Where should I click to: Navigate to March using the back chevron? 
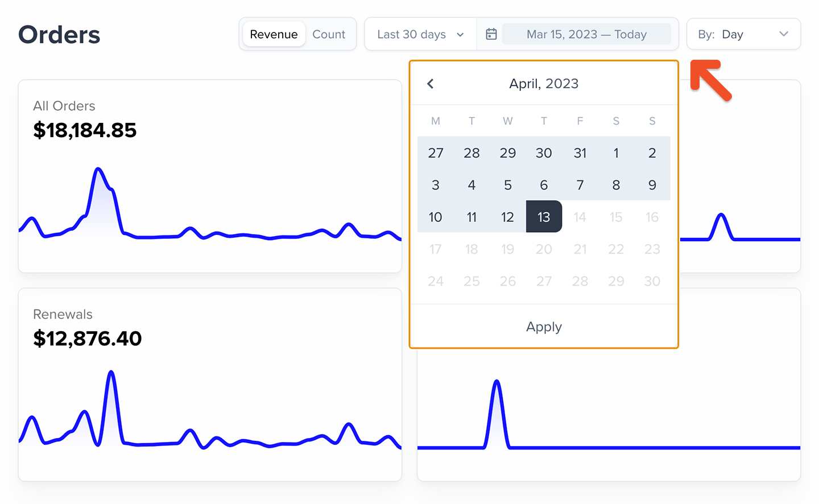coord(431,83)
